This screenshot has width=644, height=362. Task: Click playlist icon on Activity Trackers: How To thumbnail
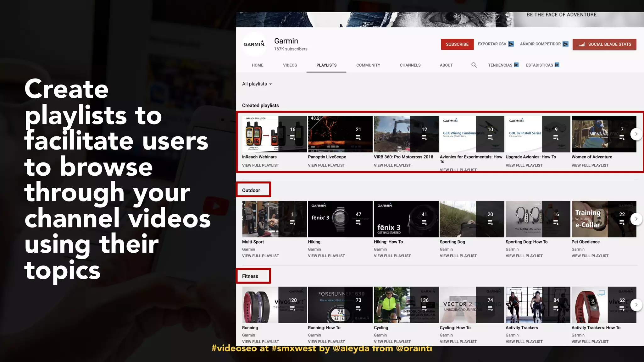click(622, 308)
